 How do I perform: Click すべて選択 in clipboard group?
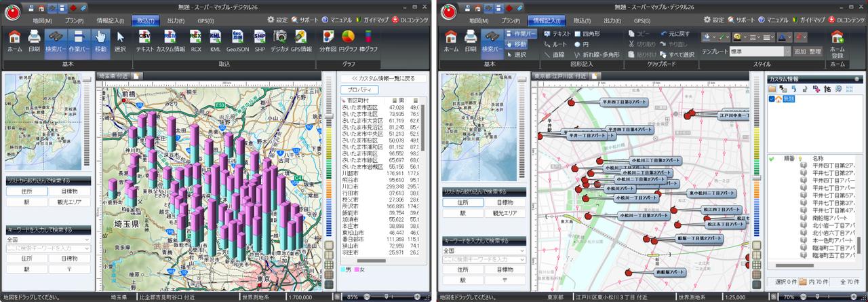(677, 55)
